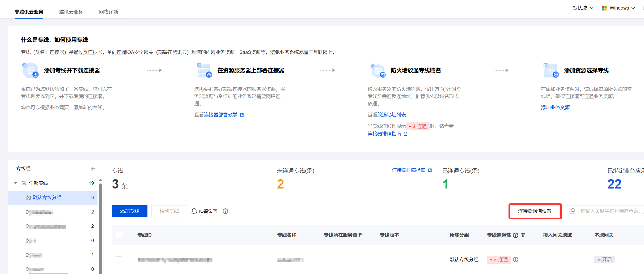Click the red 未连通 badge in firewall step
Screen dimensions: 644x274
418,126
